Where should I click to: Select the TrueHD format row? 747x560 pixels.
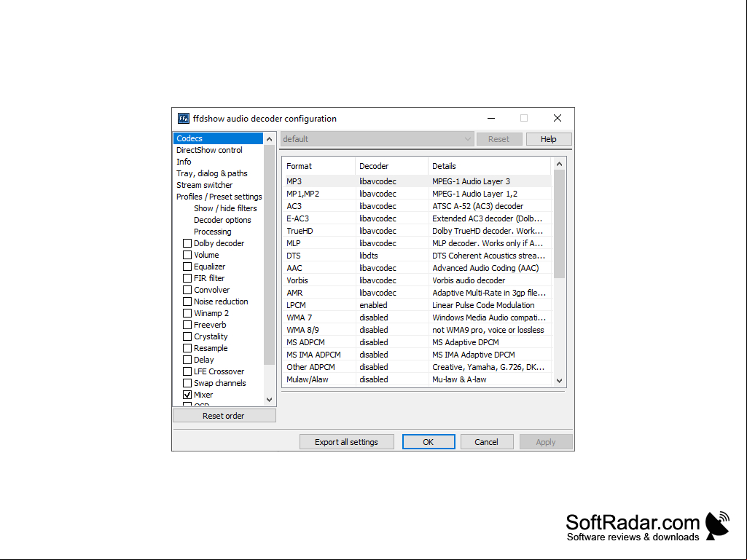(x=417, y=231)
